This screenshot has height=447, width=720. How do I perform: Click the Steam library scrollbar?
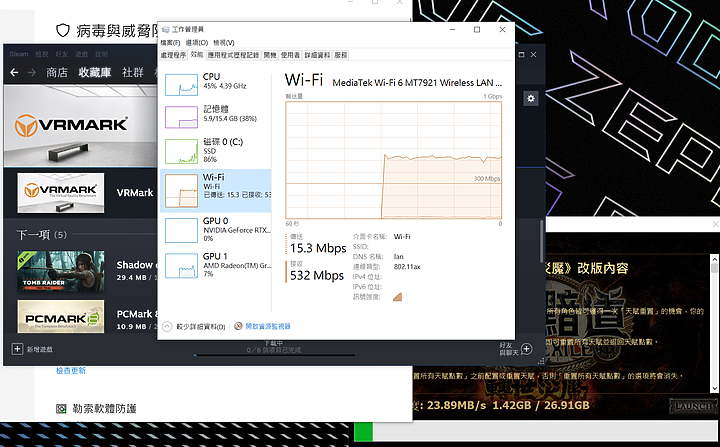coord(542,240)
